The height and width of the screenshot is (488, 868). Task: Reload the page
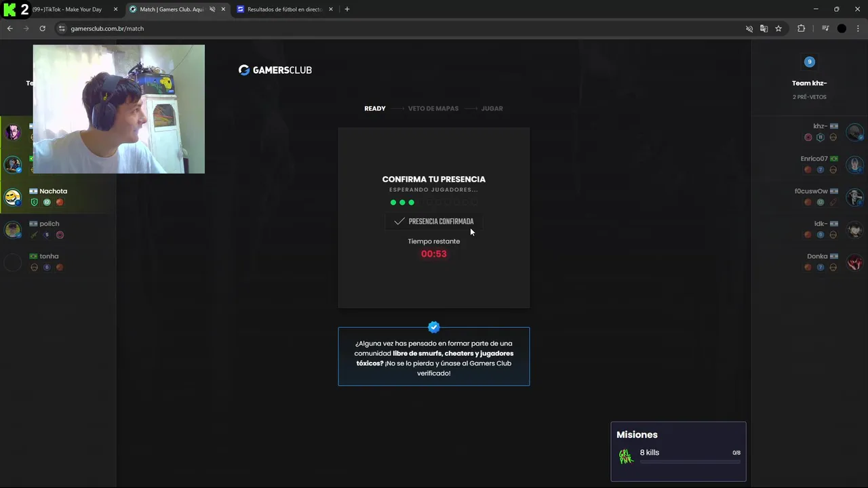tap(42, 28)
